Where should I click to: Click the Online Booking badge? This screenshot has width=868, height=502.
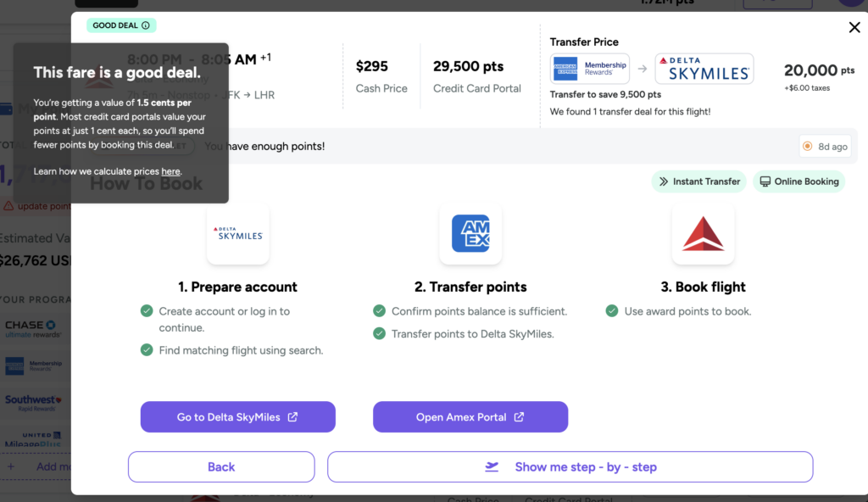(x=798, y=181)
